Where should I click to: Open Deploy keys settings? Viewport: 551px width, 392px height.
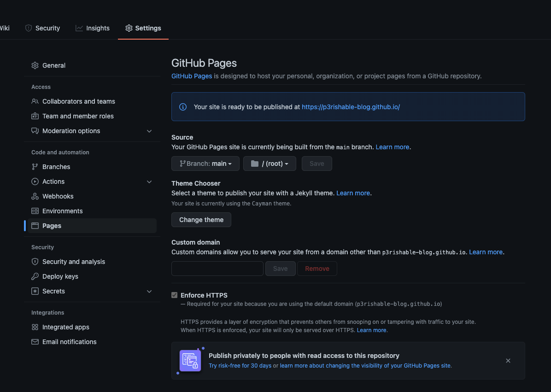[x=92, y=276]
